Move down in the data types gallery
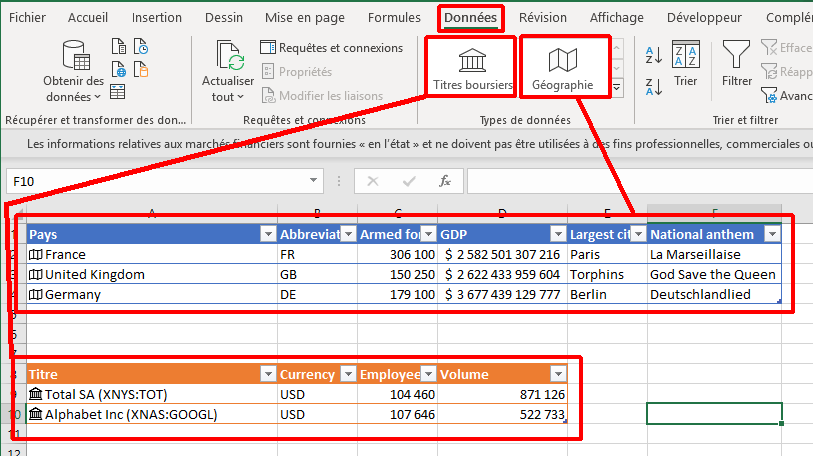This screenshot has height=456, width=813. pos(617,68)
